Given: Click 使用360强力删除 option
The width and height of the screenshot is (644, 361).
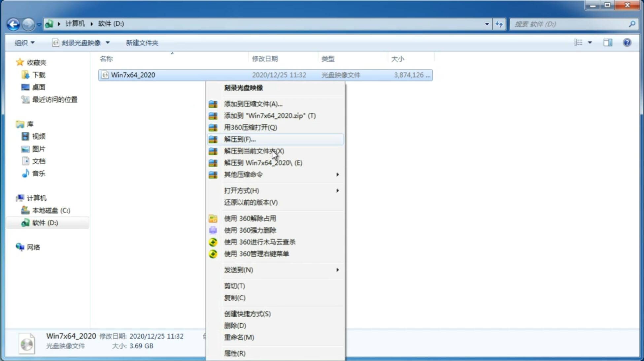Looking at the screenshot, I should pyautogui.click(x=250, y=230).
